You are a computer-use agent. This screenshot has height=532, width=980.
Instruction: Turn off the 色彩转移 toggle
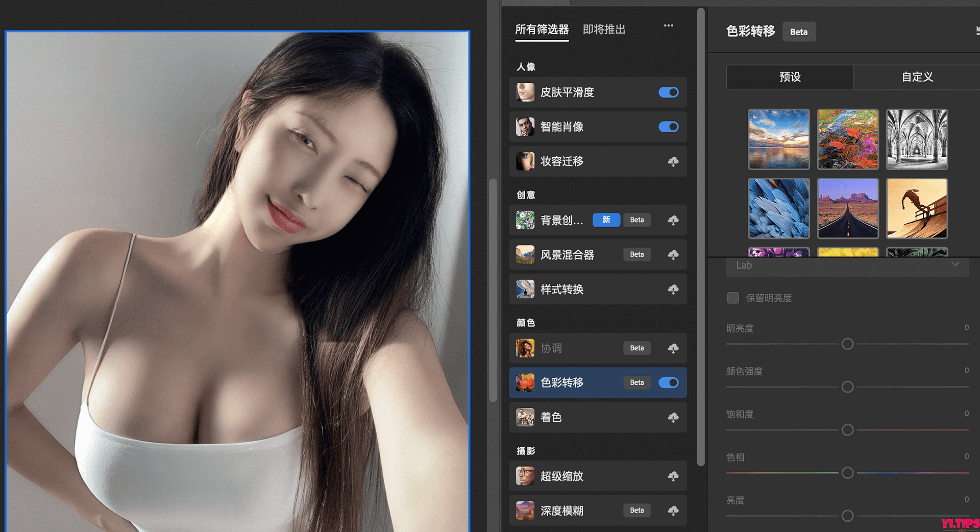point(668,382)
